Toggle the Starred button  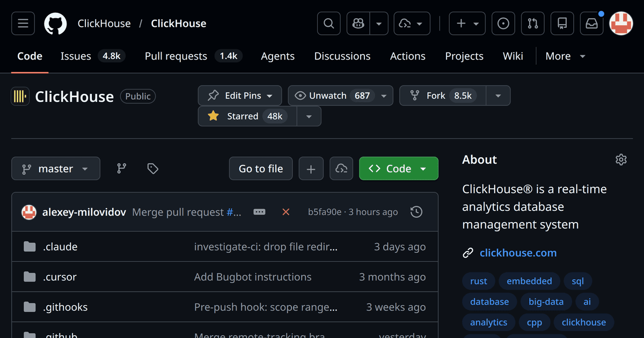(x=247, y=116)
